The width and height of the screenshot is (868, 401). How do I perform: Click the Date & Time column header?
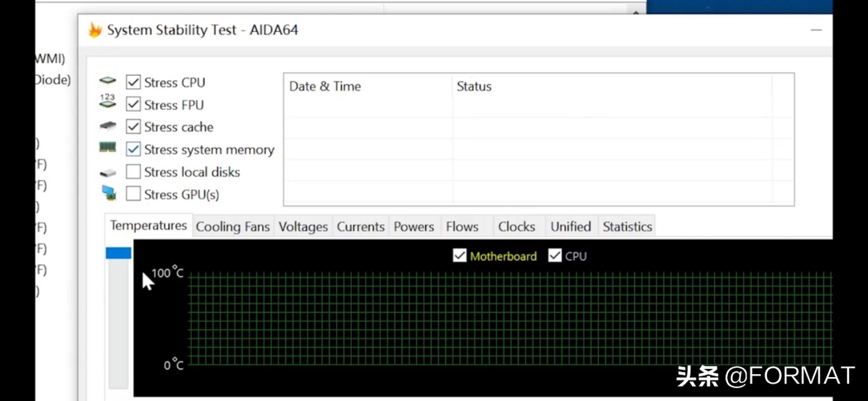click(x=368, y=86)
